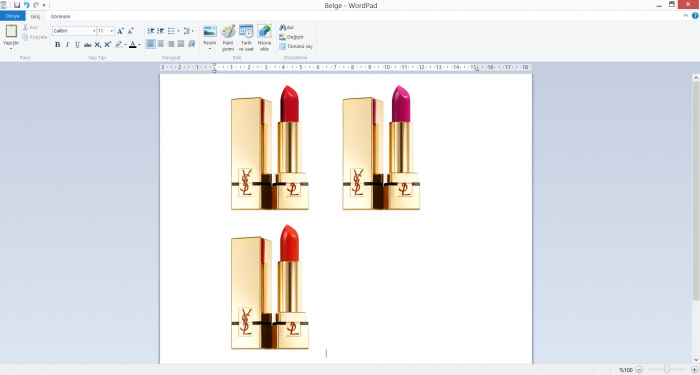The height and width of the screenshot is (375, 700).
Task: Click the right indent marker on ruler
Action: point(477,69)
